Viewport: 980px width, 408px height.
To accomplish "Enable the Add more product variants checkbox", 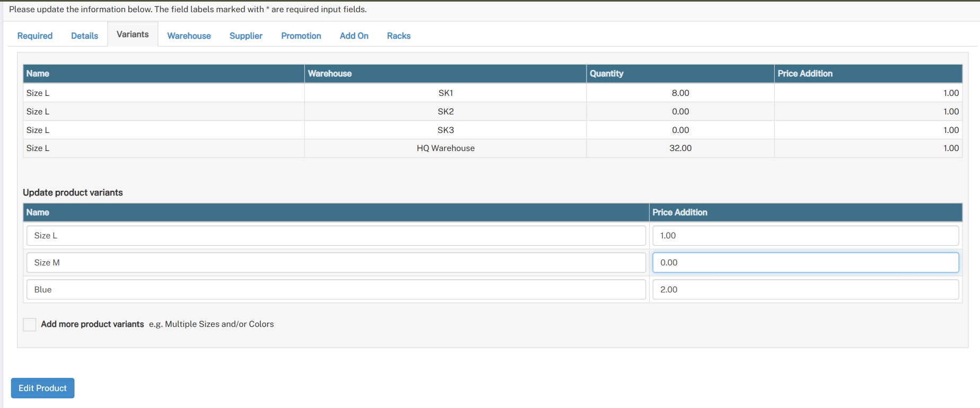I will click(30, 324).
